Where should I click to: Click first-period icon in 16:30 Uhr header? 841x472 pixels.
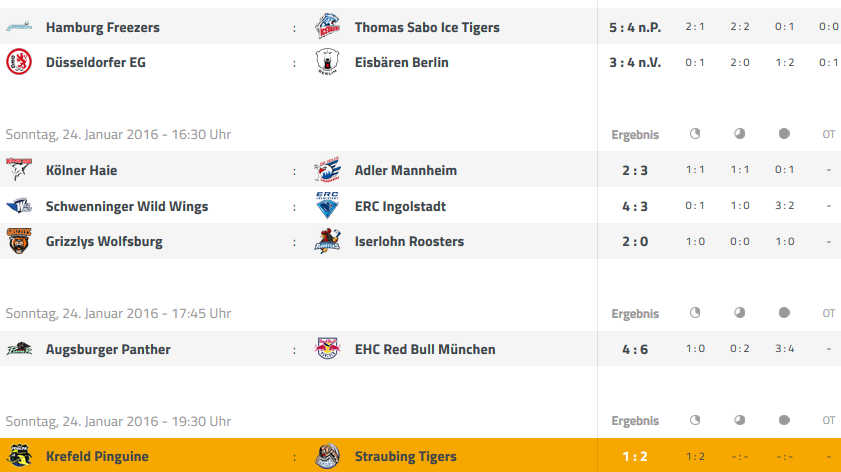695,134
